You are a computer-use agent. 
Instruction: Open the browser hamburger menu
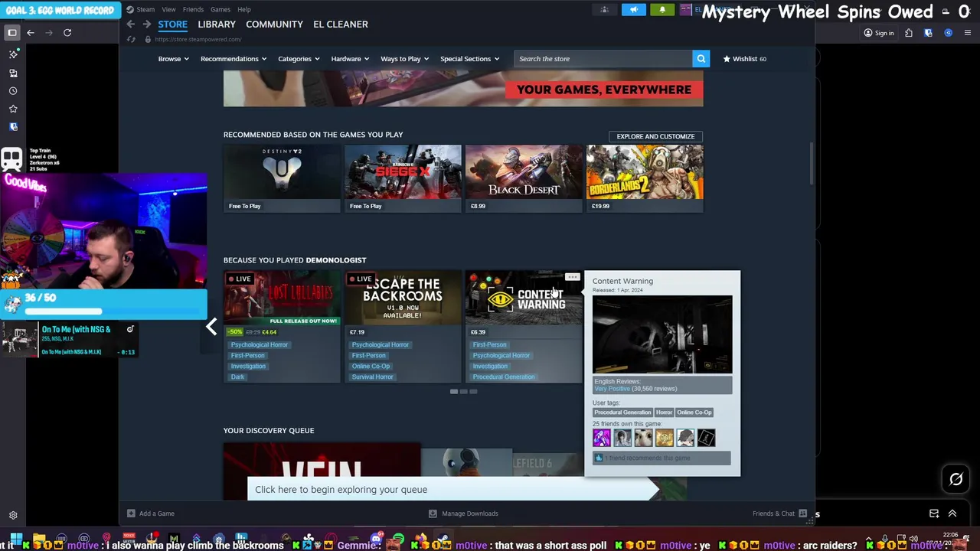pos(968,33)
